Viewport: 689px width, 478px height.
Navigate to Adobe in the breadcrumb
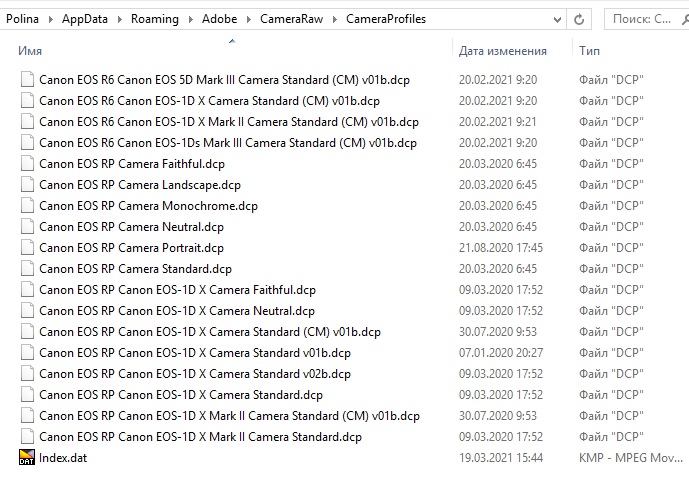[x=219, y=19]
